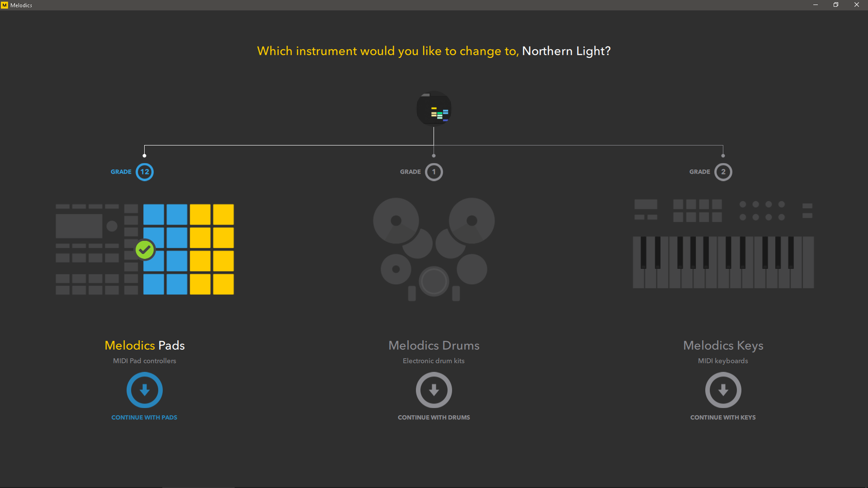Click the user profile avatar icon

pyautogui.click(x=434, y=109)
